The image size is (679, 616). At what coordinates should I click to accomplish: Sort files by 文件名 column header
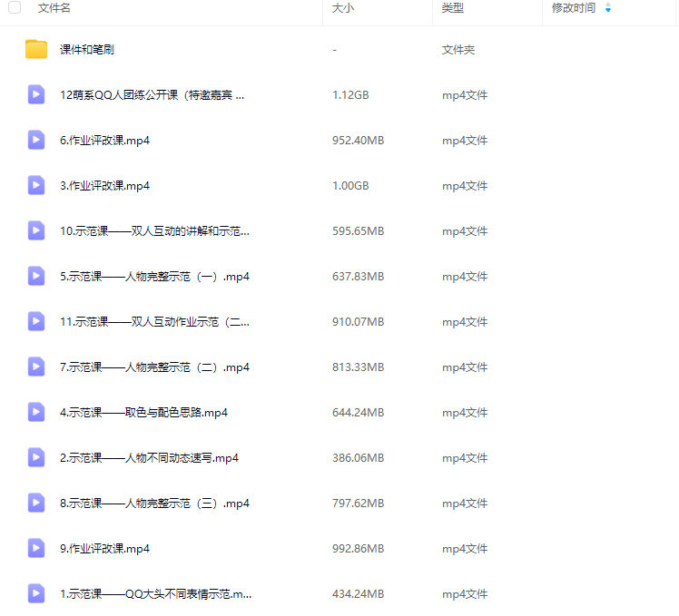54,8
